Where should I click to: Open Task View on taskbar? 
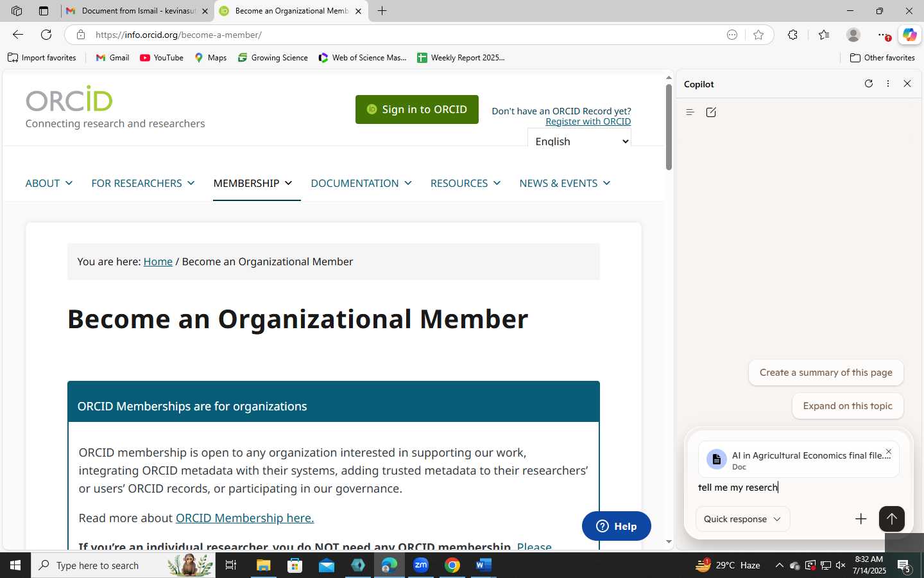231,565
